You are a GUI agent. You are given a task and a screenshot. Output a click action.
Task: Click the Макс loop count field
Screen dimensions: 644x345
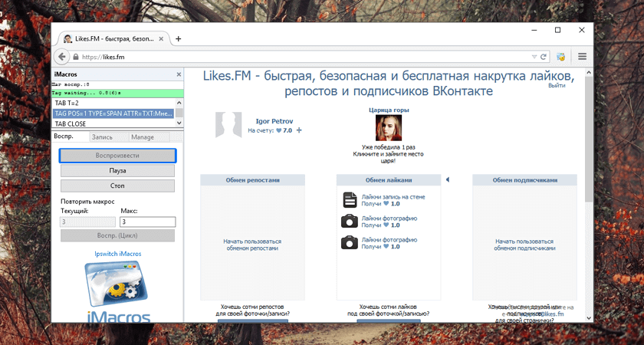pyautogui.click(x=147, y=222)
